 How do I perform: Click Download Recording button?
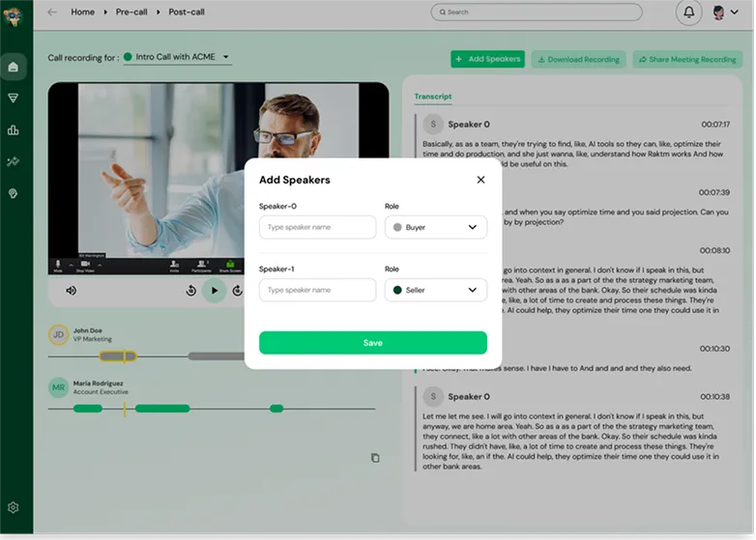pos(578,59)
